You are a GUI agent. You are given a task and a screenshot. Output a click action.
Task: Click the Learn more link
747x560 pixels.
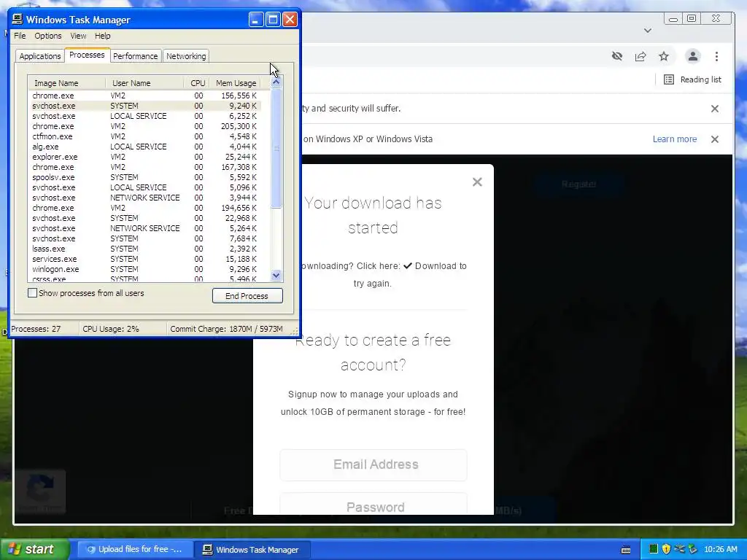675,139
